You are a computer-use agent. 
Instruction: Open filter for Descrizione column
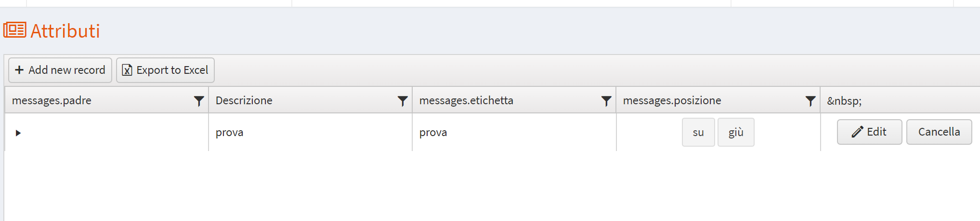(x=403, y=101)
